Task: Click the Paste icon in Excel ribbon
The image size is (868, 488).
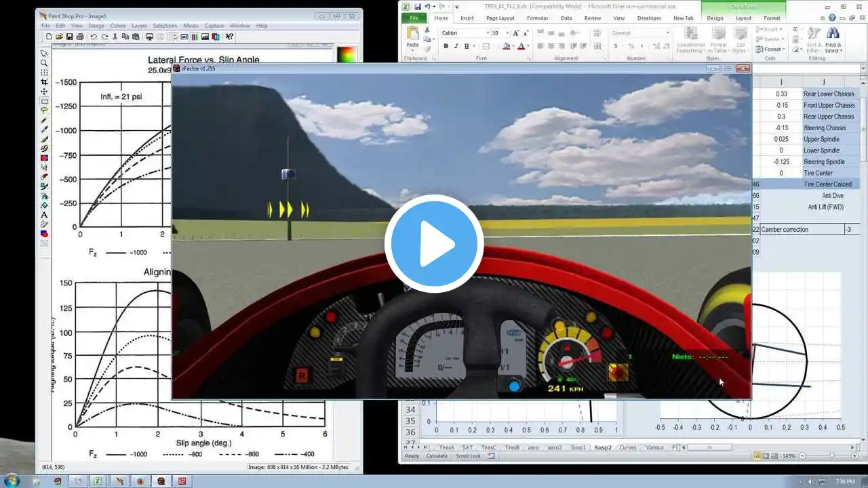Action: point(412,35)
